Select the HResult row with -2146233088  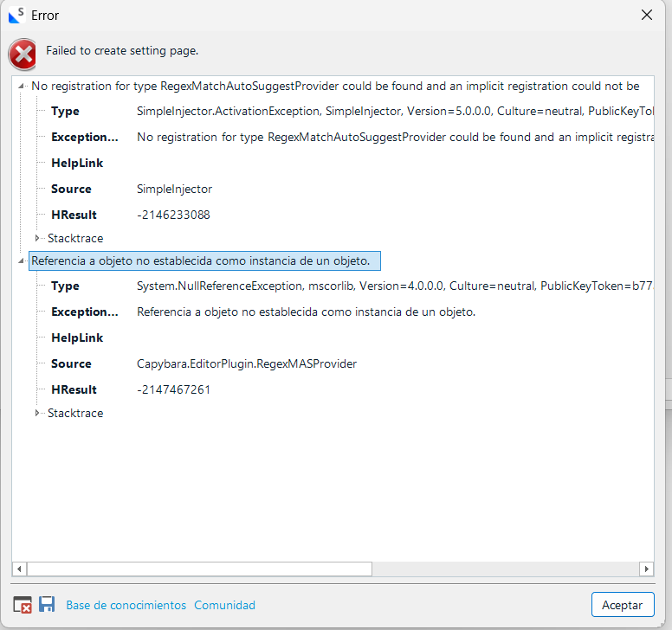tap(173, 215)
